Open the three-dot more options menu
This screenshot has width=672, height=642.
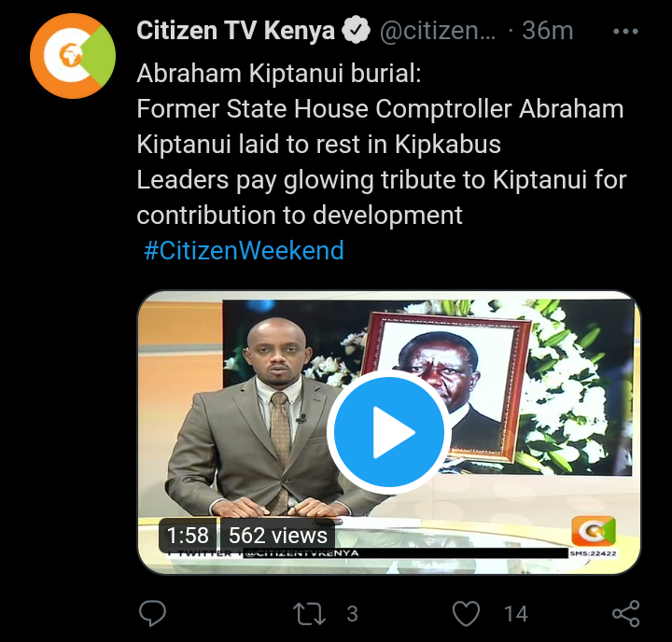(625, 32)
